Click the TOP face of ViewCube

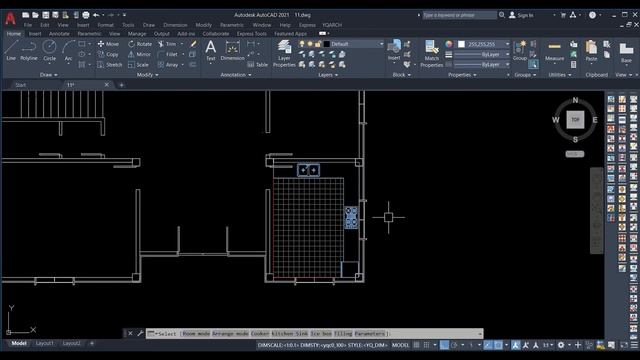tap(575, 120)
